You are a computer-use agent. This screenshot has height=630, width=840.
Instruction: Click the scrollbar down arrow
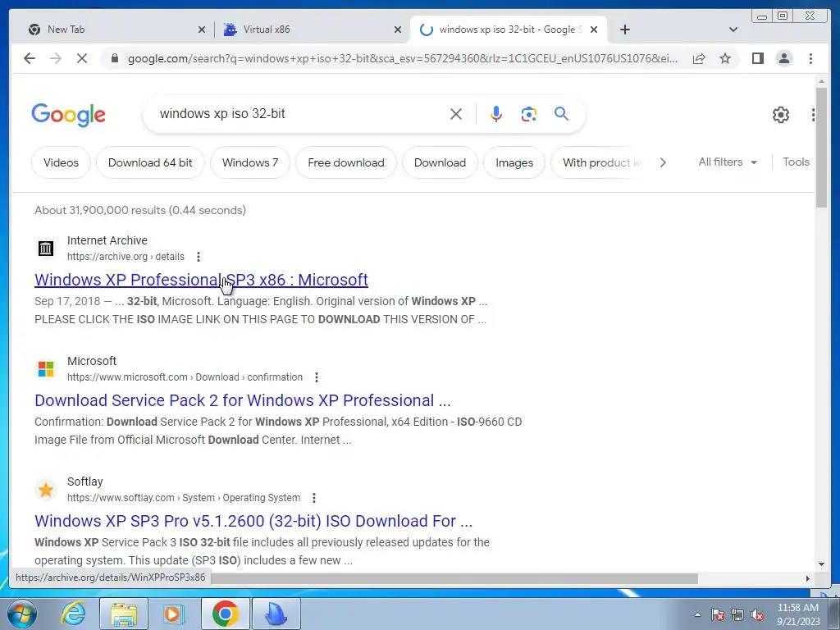point(821,564)
